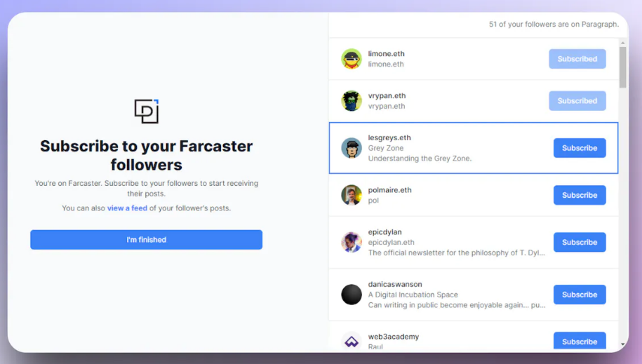
Task: Open vrypan.eth's profile avatar
Action: tap(352, 101)
